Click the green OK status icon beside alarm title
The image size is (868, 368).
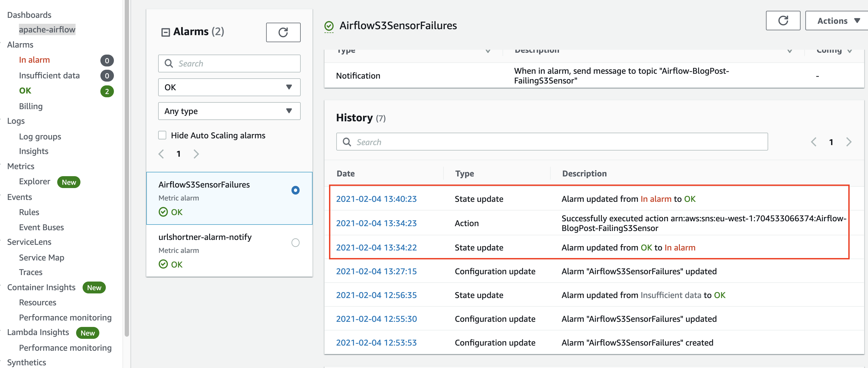(328, 26)
